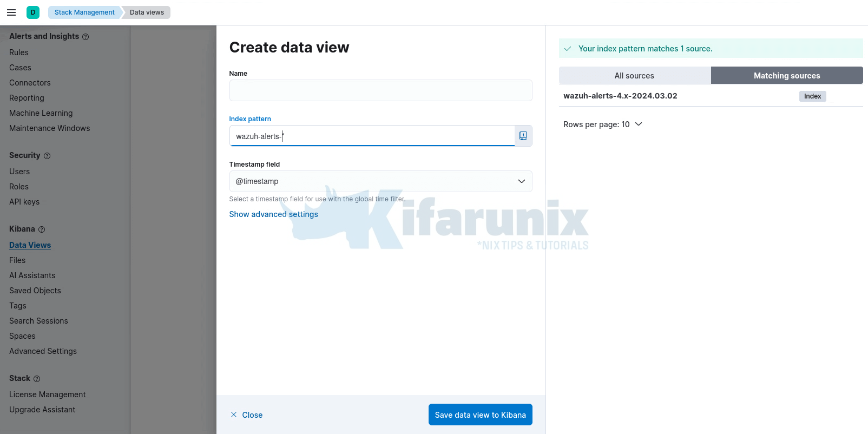Save data view to Kibana
This screenshot has height=434, width=868.
480,415
